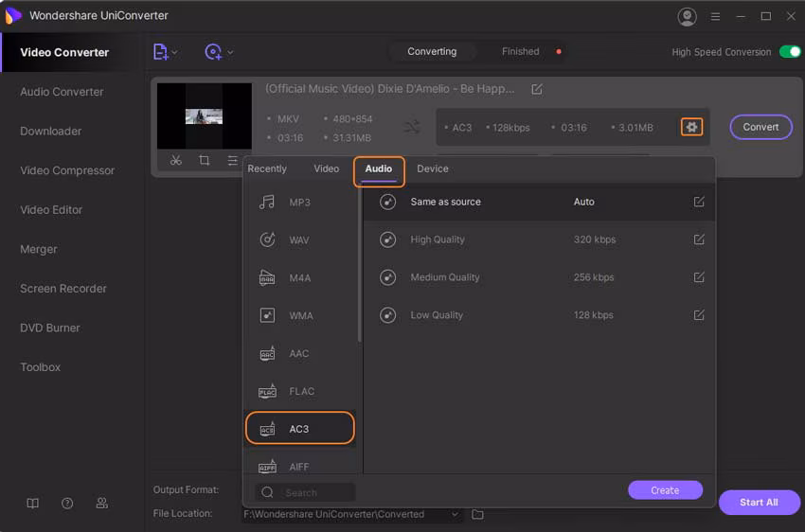Open output settings gear icon
The width and height of the screenshot is (805, 532).
click(x=691, y=127)
